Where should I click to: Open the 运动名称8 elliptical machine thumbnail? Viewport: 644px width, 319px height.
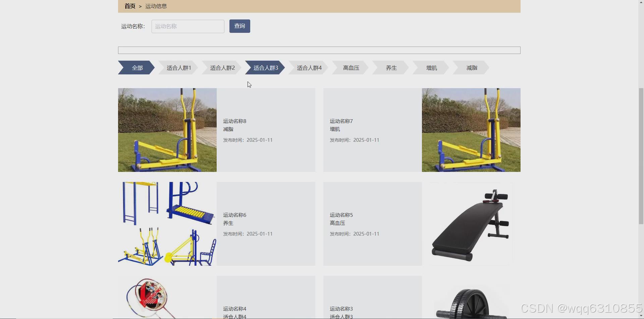(x=167, y=130)
